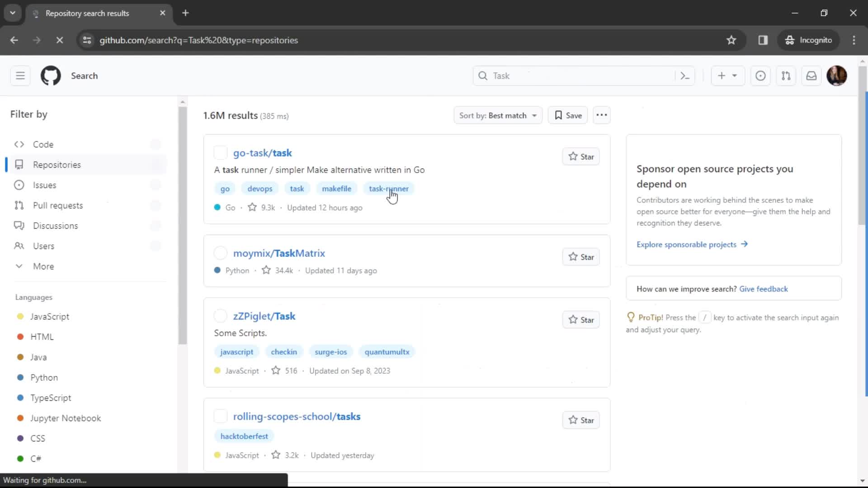This screenshot has width=868, height=488.
Task: Click Repositories filter tab
Action: (x=57, y=164)
